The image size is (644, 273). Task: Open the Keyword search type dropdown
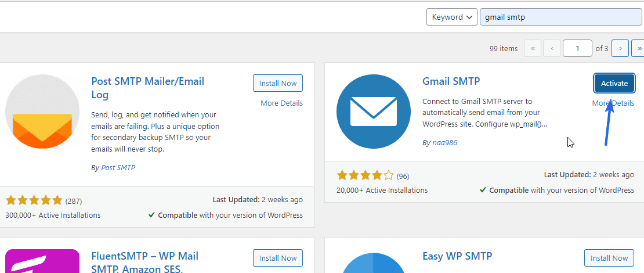[x=452, y=17]
